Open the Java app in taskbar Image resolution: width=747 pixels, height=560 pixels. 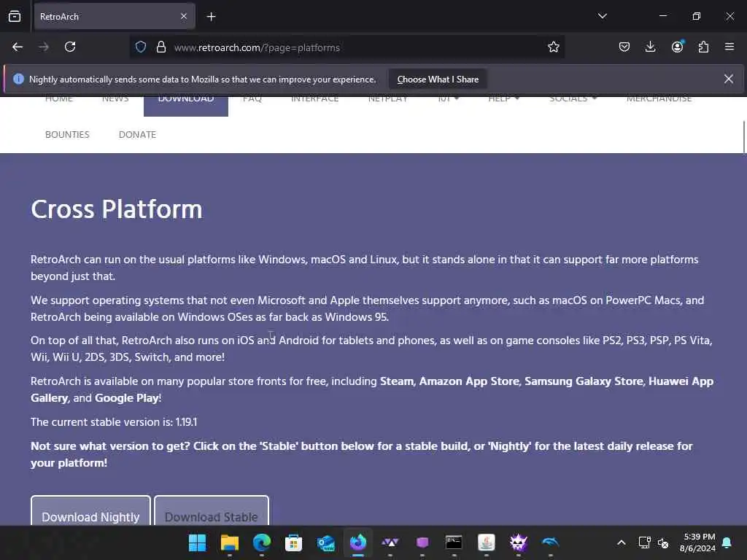coord(487,542)
